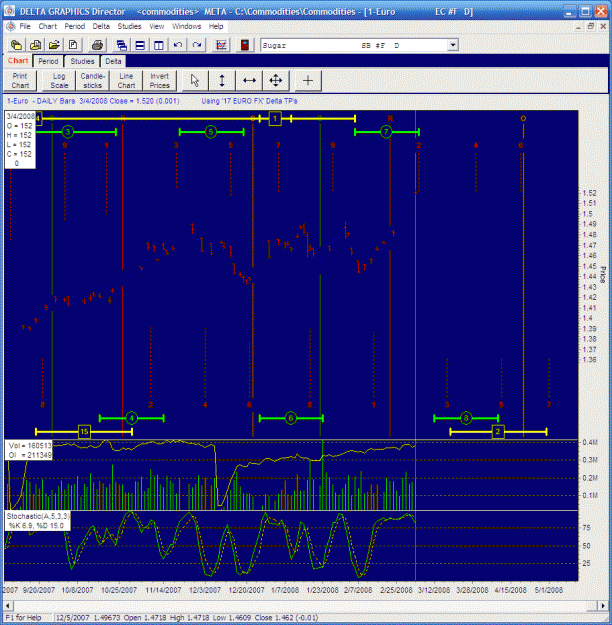Select the arrow pointer cursor tool
The height and width of the screenshot is (625, 612).
(x=195, y=81)
